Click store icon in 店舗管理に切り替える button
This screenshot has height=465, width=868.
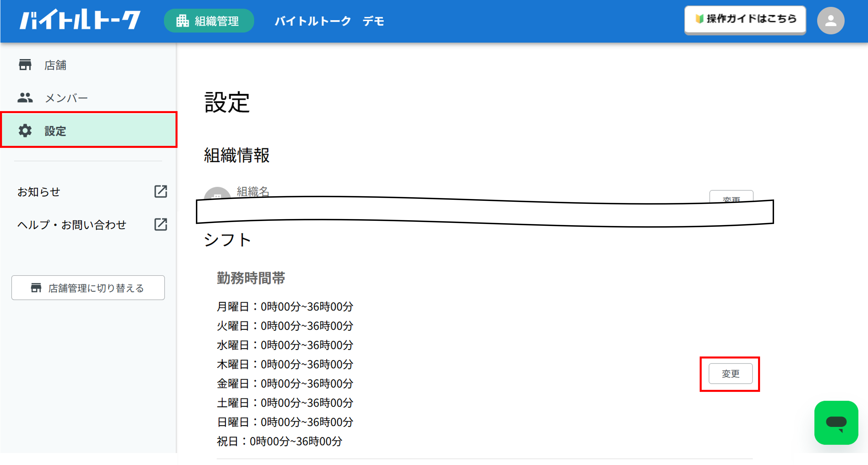click(x=36, y=288)
